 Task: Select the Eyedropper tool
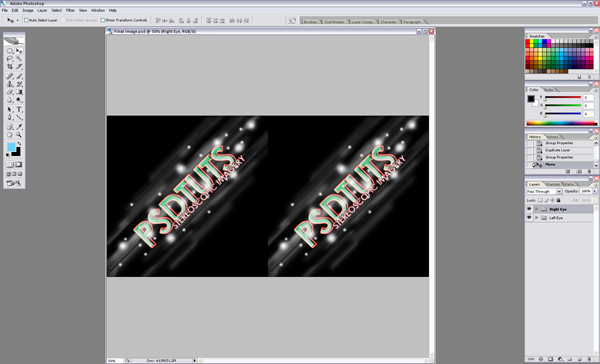19,127
